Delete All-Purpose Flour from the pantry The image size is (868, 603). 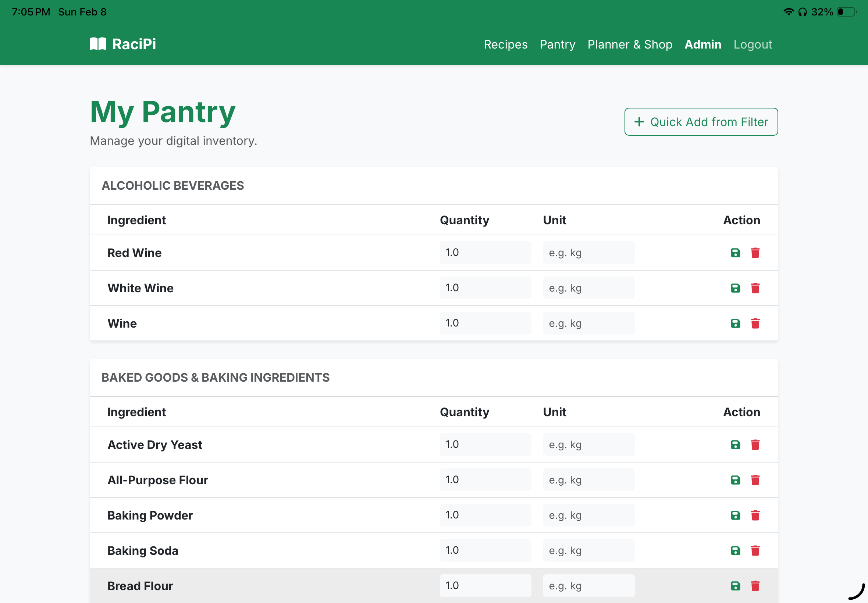point(755,480)
